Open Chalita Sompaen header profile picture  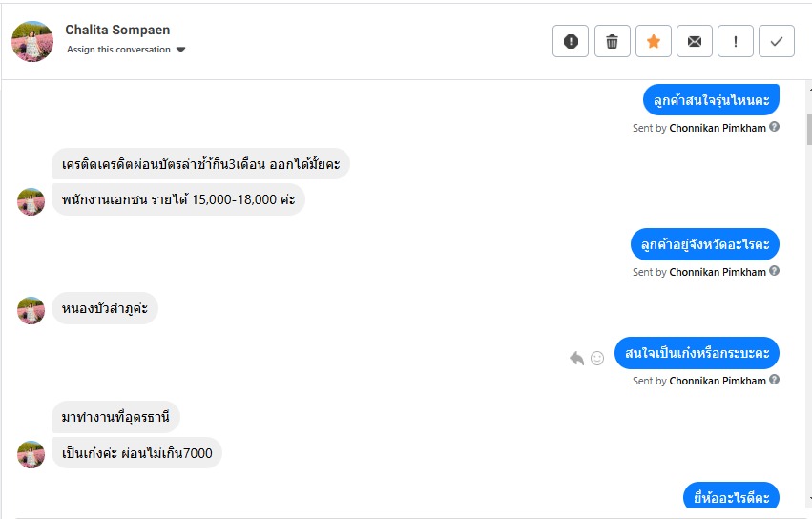pos(31,41)
